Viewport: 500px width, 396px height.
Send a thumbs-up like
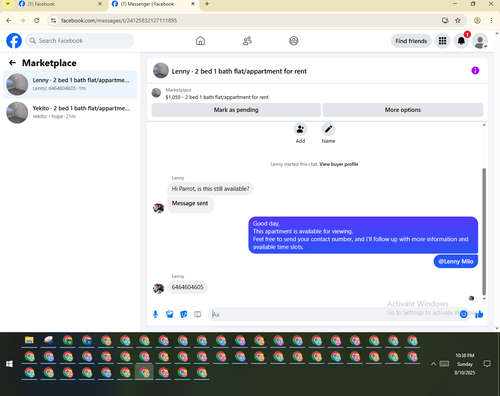coord(479,314)
